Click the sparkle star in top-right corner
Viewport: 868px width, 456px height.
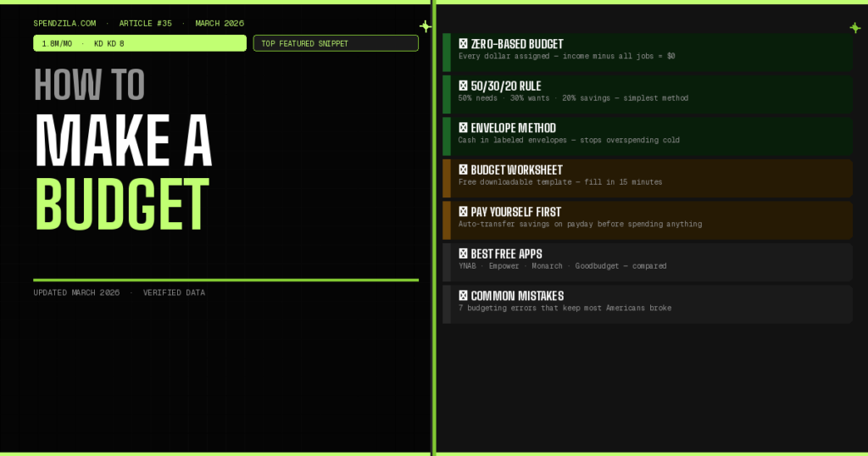tap(855, 28)
